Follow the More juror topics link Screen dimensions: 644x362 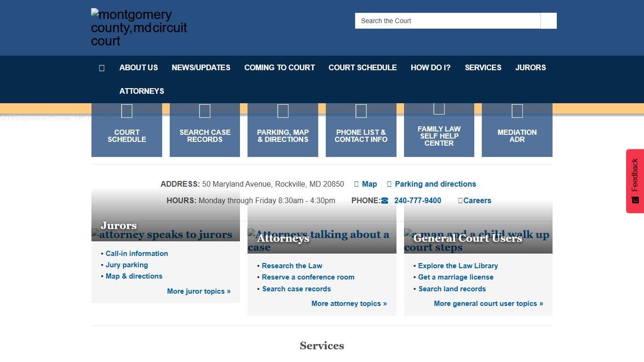click(198, 291)
